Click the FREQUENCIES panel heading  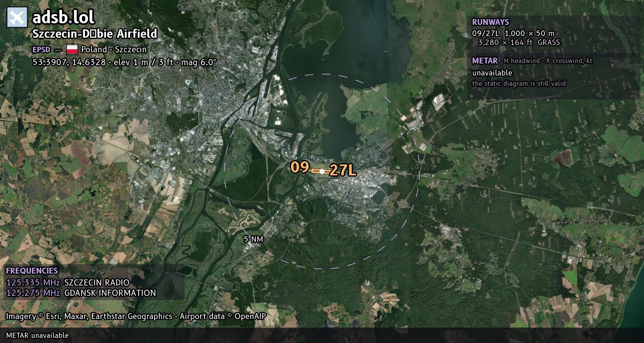[32, 271]
